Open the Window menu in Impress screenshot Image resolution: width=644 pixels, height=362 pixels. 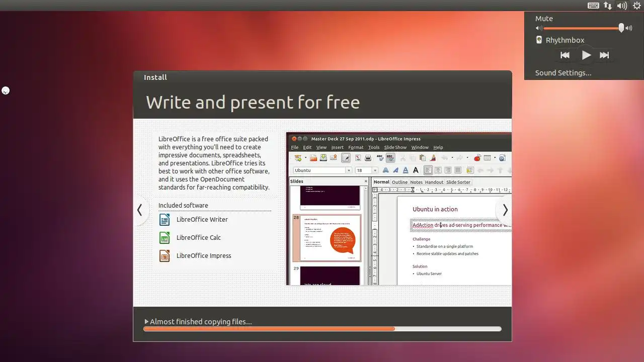[420, 147]
